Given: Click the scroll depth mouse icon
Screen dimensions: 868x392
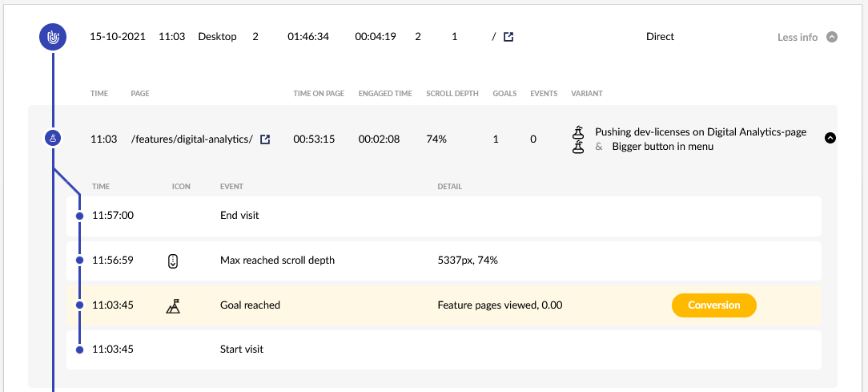Looking at the screenshot, I should 173,260.
